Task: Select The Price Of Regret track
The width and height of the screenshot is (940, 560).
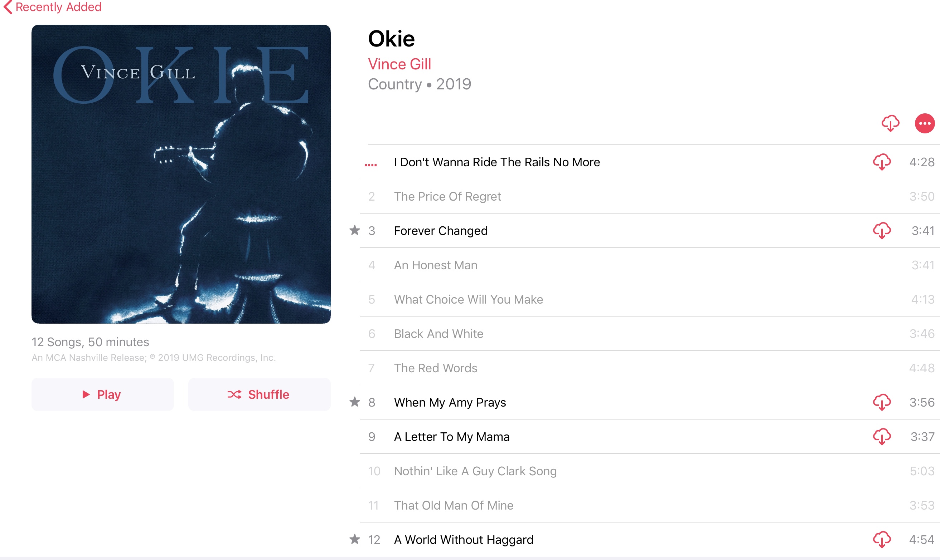Action: coord(650,196)
